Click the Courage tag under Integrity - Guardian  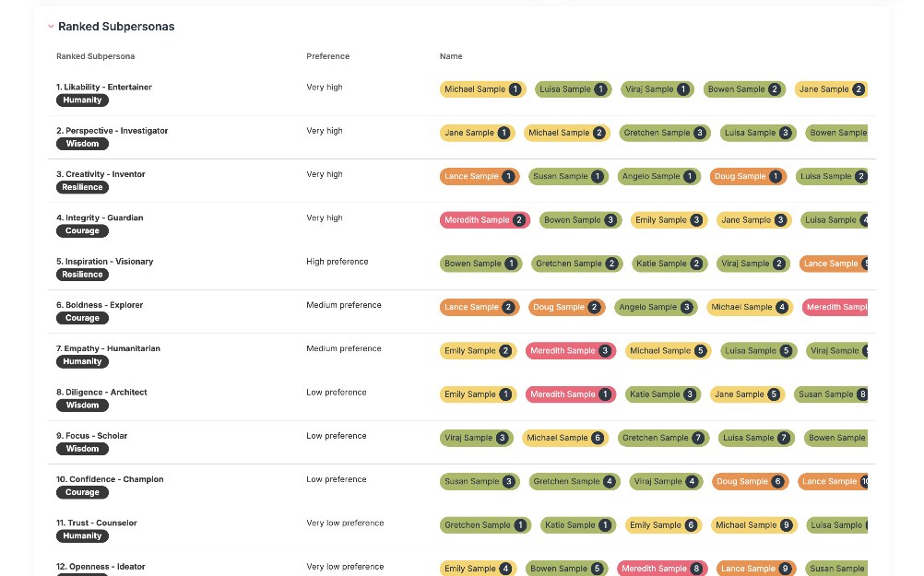pos(82,231)
